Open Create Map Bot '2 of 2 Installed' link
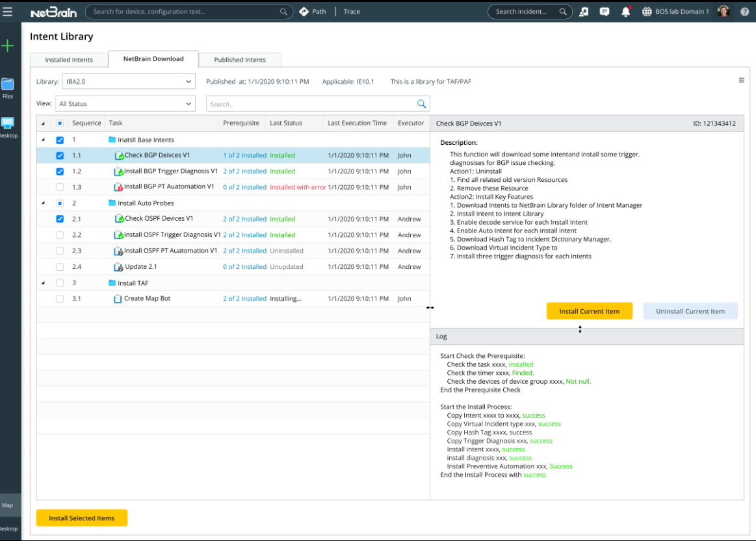The image size is (756, 541). click(x=244, y=299)
